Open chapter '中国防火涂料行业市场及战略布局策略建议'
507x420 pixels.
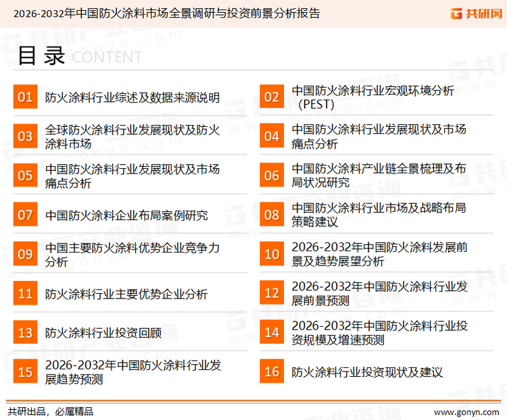coord(379,215)
